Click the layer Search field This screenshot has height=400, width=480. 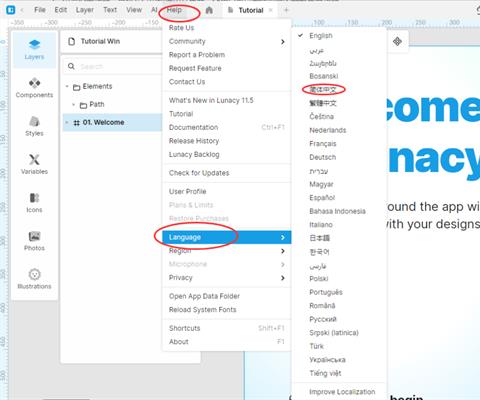(x=113, y=66)
